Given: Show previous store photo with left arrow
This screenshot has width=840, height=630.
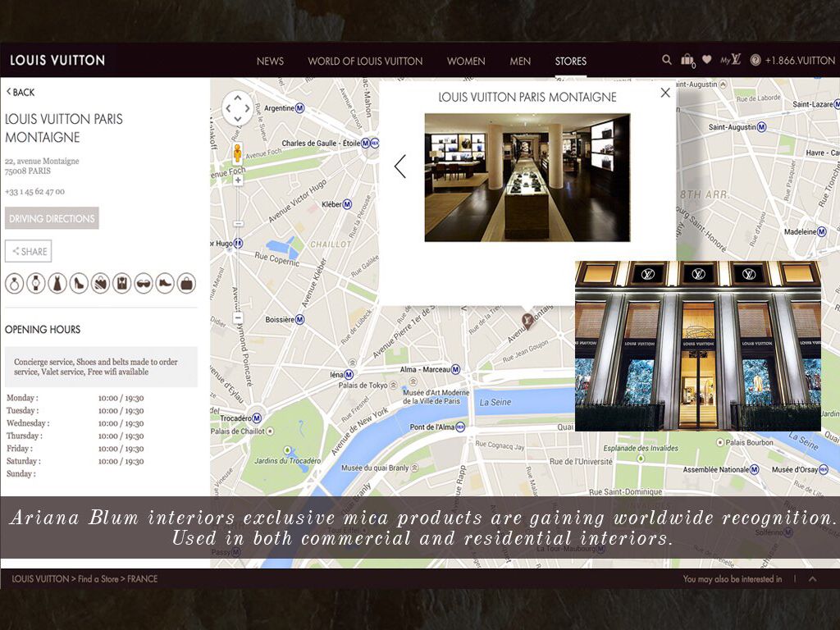Looking at the screenshot, I should tap(400, 167).
